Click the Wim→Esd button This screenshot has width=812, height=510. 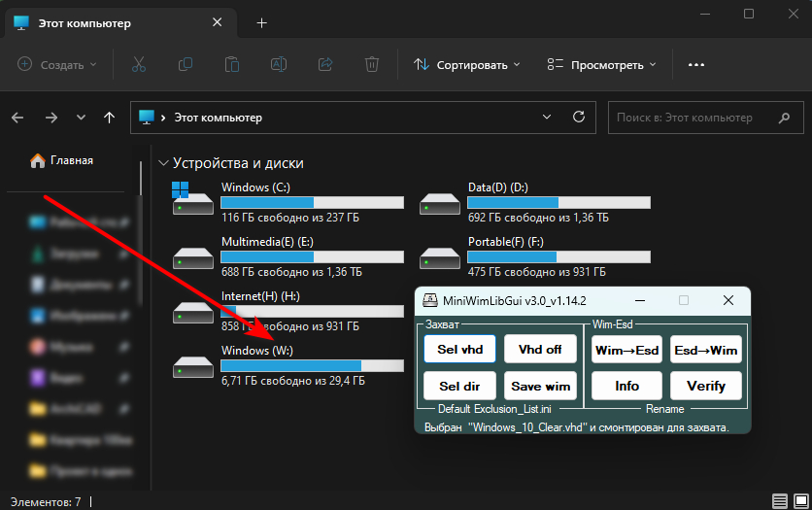pos(626,350)
